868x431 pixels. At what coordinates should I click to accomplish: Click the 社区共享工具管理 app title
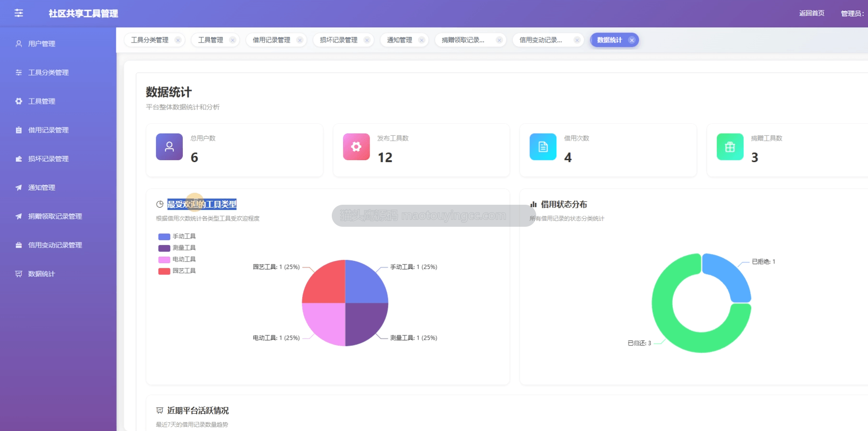coord(83,13)
